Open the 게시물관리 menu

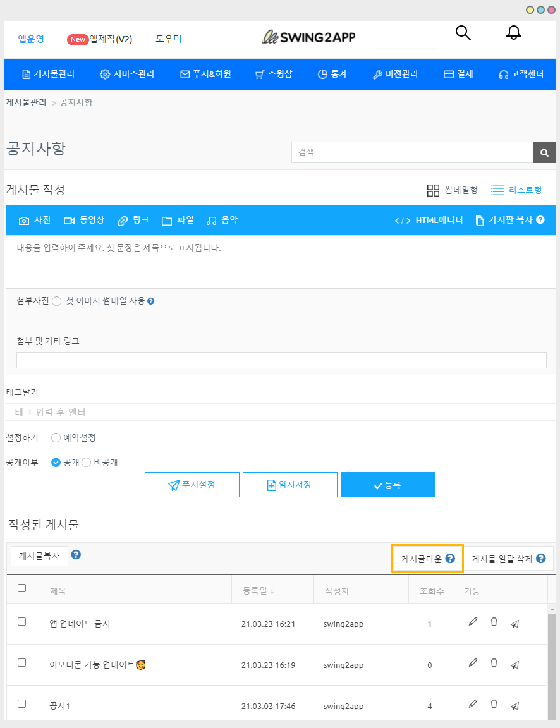(48, 74)
